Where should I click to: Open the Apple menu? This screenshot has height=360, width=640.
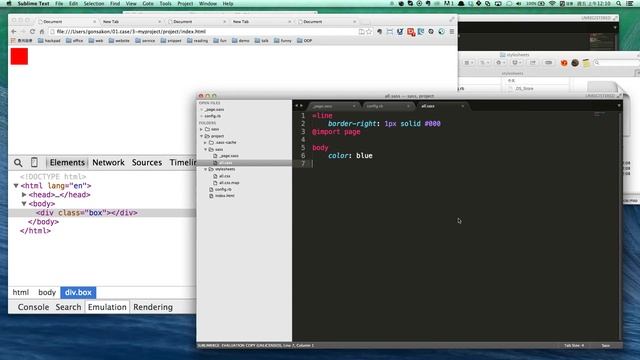tap(9, 4)
